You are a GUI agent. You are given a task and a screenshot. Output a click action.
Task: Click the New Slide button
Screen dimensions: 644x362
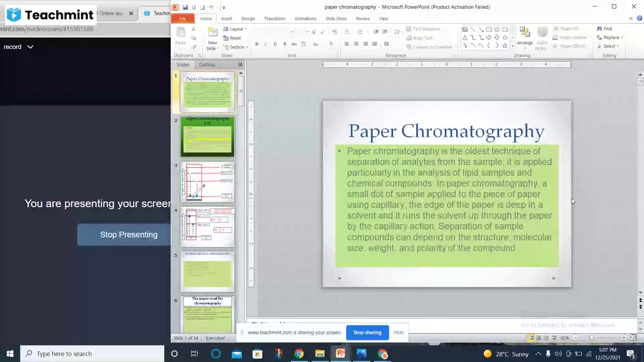click(213, 38)
